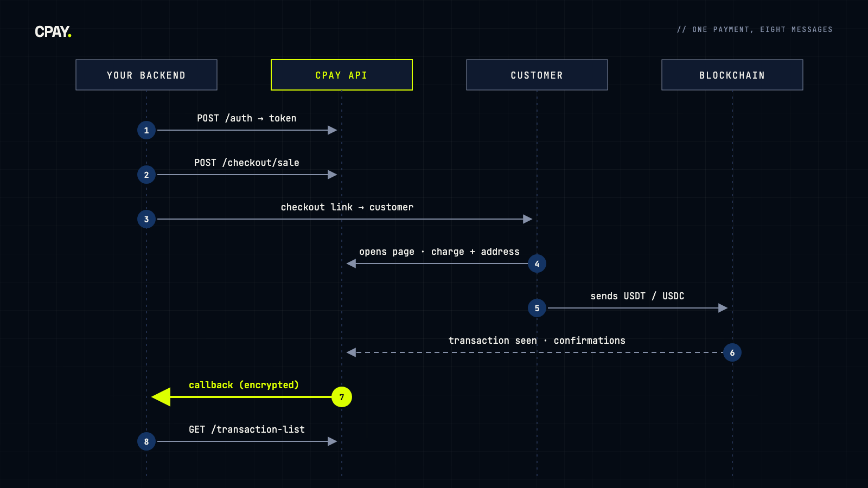The image size is (868, 488).
Task: Click 'checkout link → customer' label
Action: [347, 207]
